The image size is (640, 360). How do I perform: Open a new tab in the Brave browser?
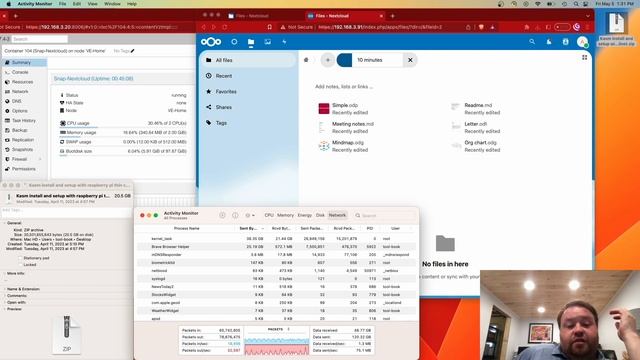click(392, 16)
